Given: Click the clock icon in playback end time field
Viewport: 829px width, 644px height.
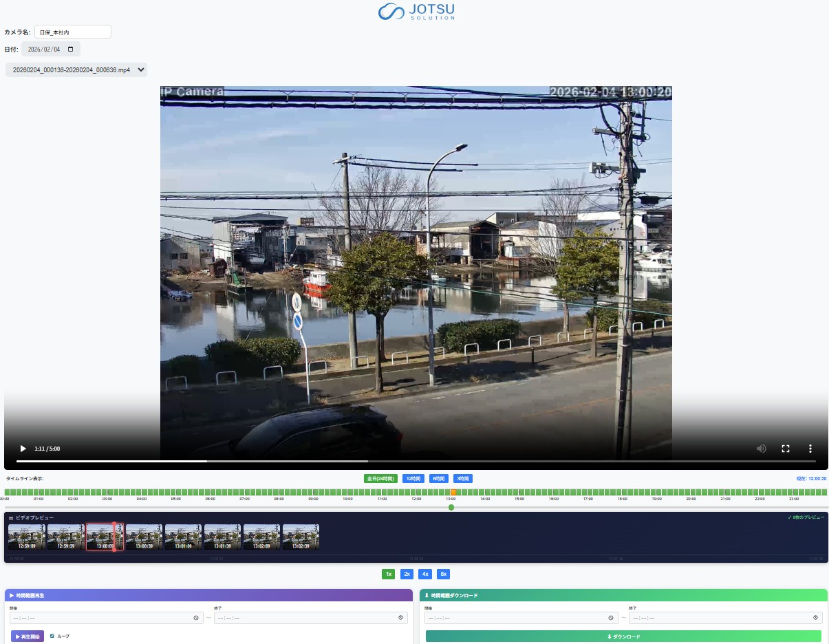Looking at the screenshot, I should 400,618.
